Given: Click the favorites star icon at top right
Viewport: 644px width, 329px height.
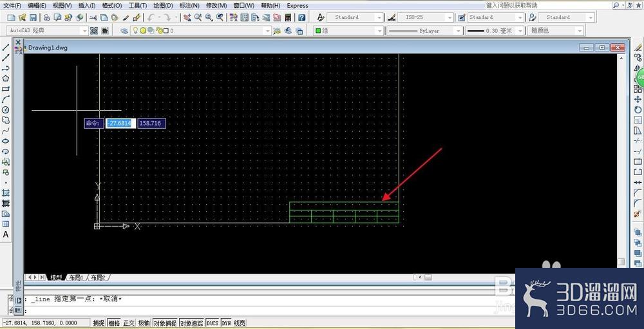Looking at the screenshot, I should point(638,5).
